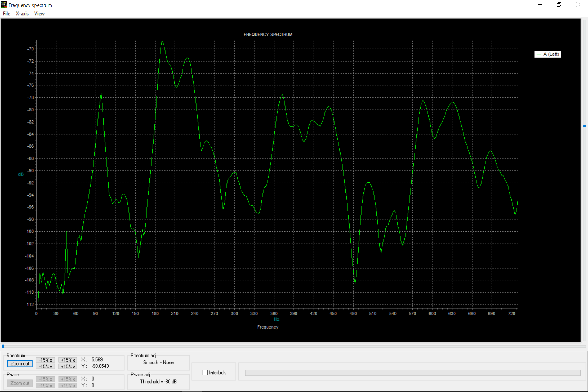The height and width of the screenshot is (392, 588).
Task: Enable the Interlock checkbox
Action: pyautogui.click(x=205, y=373)
